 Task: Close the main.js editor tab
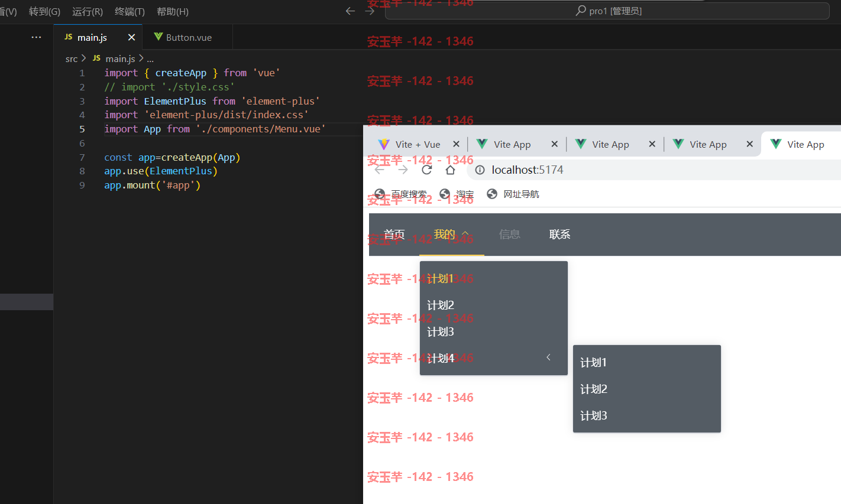(x=131, y=37)
